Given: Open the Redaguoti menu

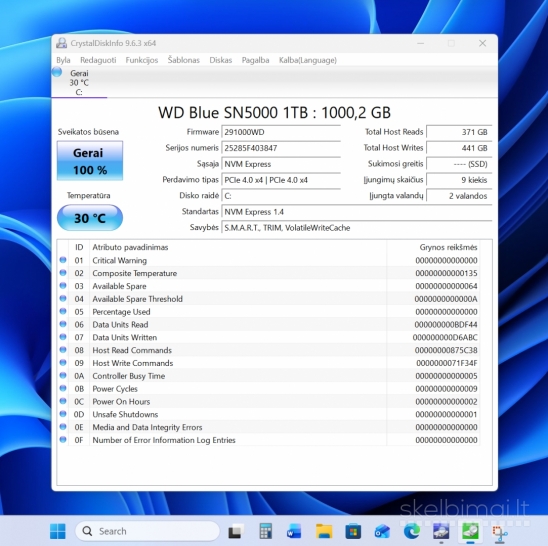Looking at the screenshot, I should [98, 60].
